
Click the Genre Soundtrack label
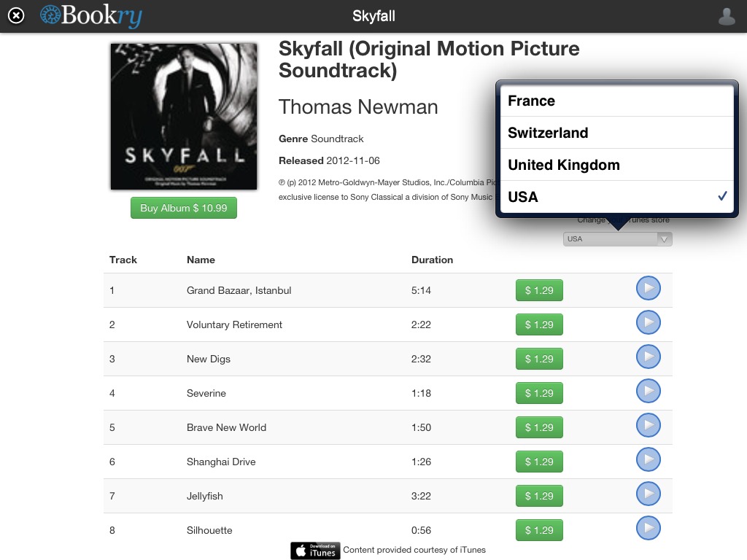321,139
